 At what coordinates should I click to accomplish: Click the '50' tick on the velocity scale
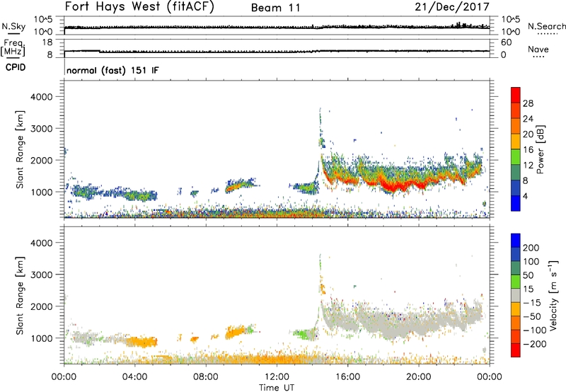(x=528, y=275)
